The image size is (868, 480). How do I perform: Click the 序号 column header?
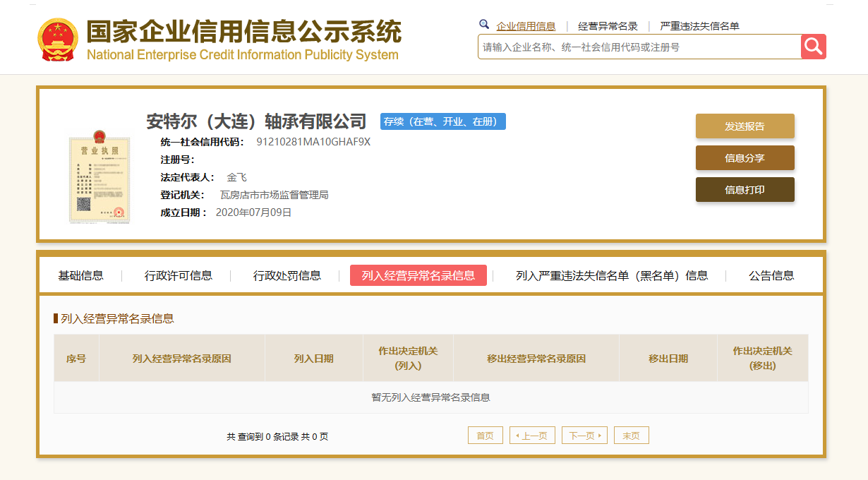click(76, 359)
